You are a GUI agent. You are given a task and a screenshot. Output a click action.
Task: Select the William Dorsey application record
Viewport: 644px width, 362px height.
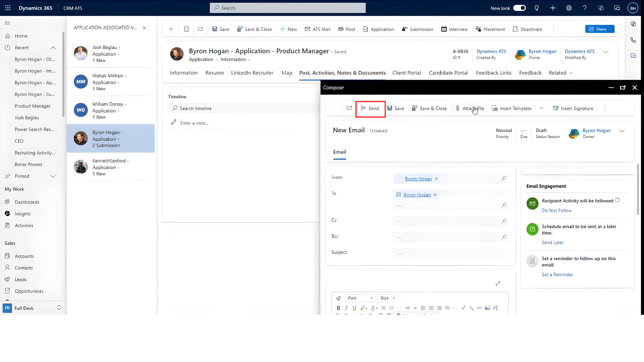111,110
